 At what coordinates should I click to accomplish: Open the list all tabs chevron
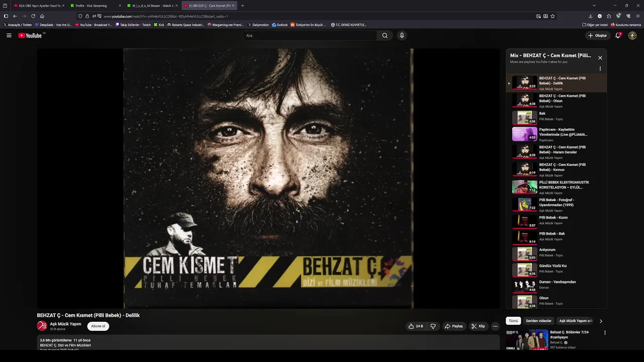[x=594, y=6]
